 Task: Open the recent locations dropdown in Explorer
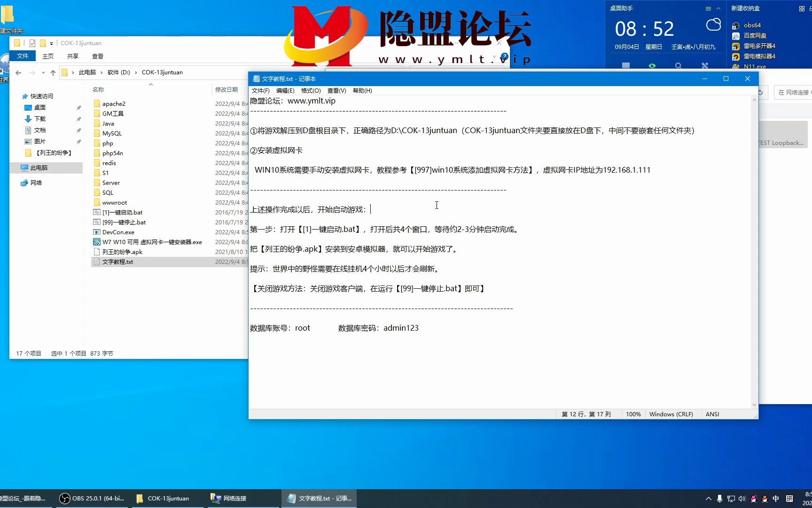tap(43, 72)
